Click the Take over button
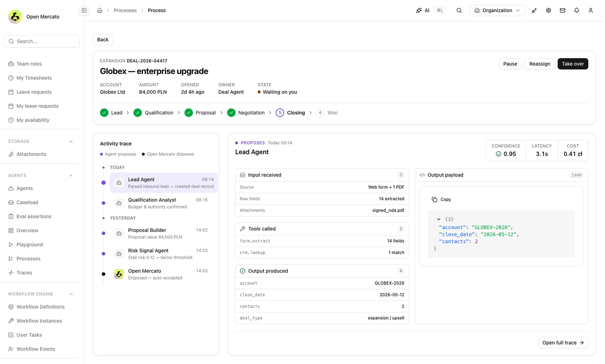Screen dimensions: 605x364 point(573,64)
